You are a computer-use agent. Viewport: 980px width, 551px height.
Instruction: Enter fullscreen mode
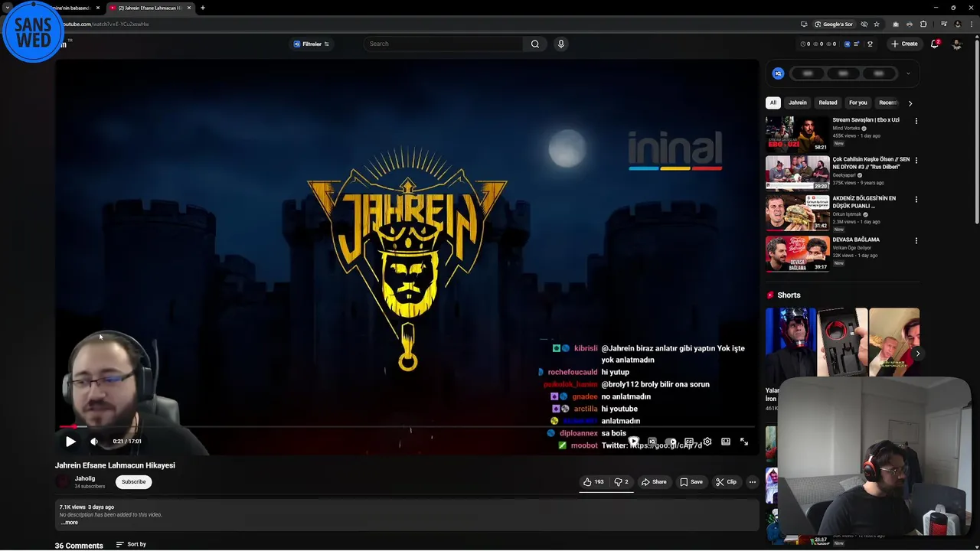click(x=744, y=442)
